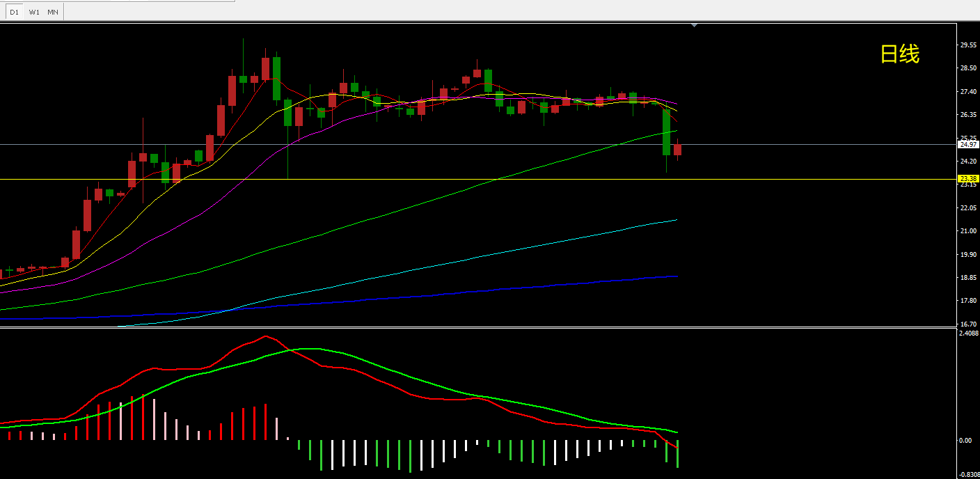Switch to the W1 weekly timeframe tab
980x479 pixels.
(34, 12)
